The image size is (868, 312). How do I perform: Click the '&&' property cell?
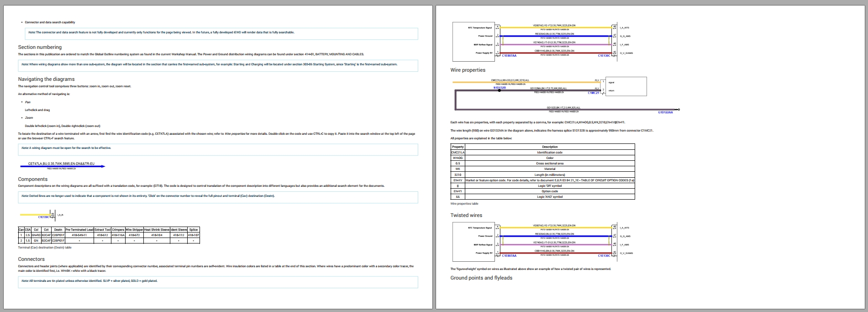point(458,197)
